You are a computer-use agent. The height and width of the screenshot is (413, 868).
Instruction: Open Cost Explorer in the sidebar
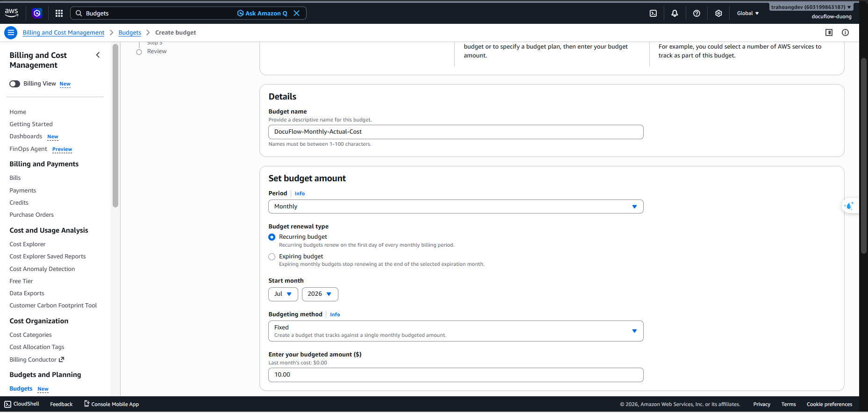tap(28, 244)
